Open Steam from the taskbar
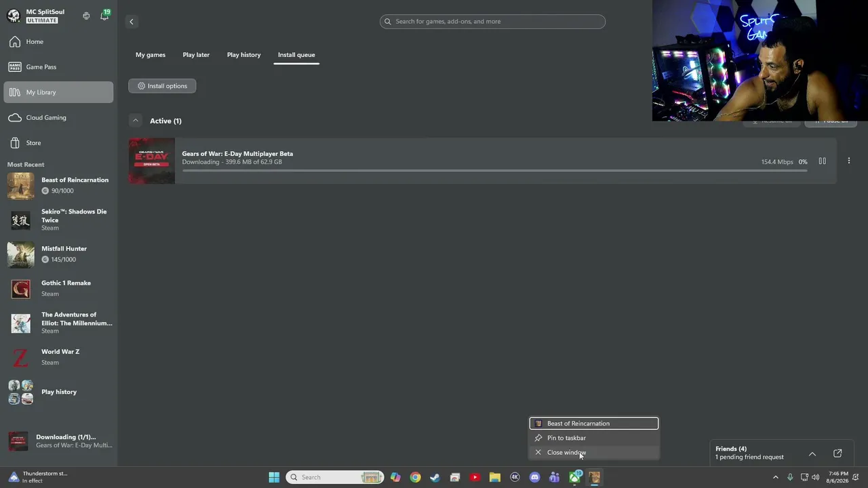This screenshot has height=488, width=868. 435,477
